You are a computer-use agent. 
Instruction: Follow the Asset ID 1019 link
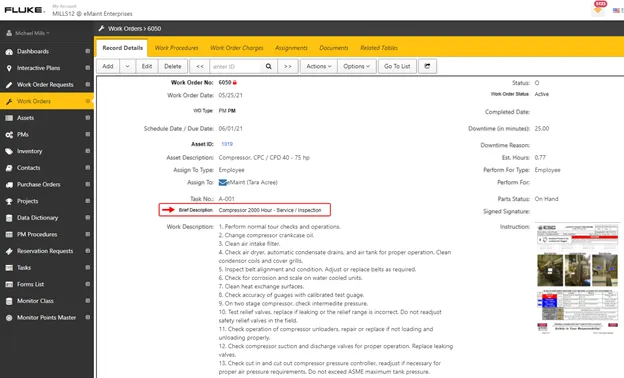(227, 144)
